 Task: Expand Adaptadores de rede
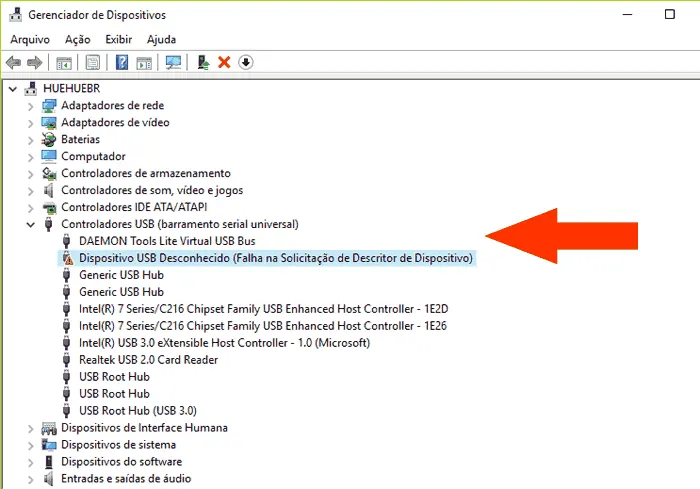[30, 106]
